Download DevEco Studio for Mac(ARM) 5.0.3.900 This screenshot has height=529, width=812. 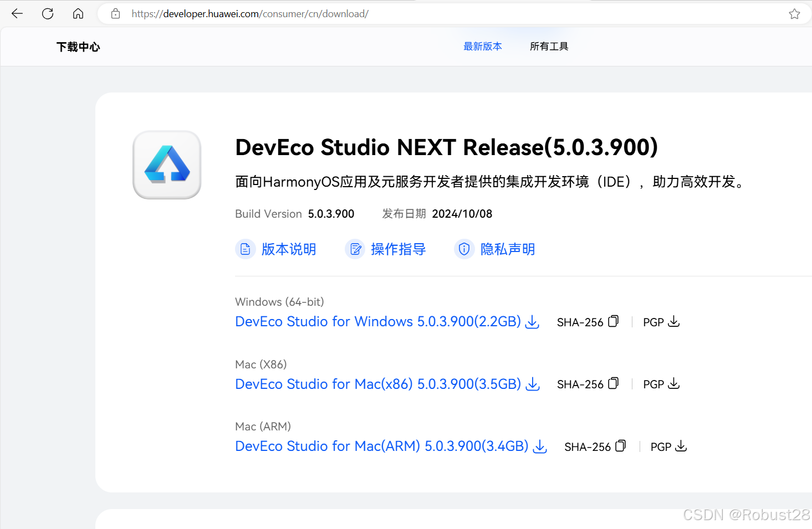click(382, 446)
